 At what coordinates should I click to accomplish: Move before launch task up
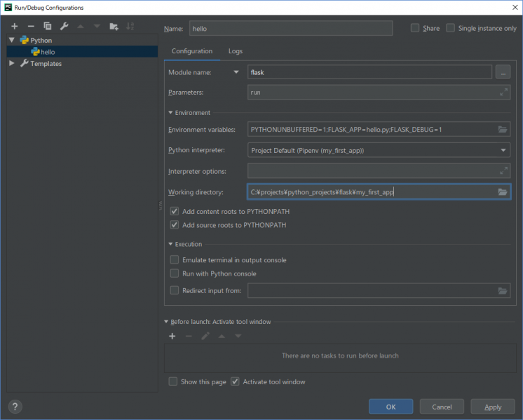[x=222, y=336]
